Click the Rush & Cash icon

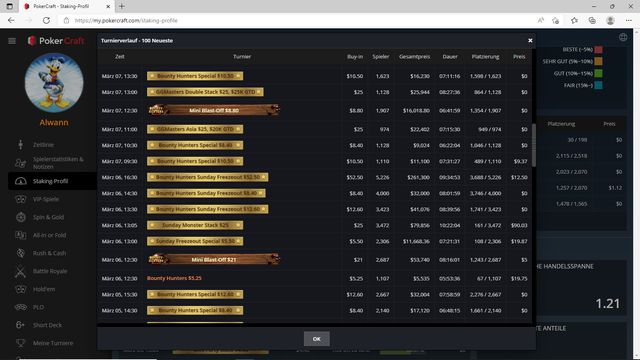click(x=20, y=253)
